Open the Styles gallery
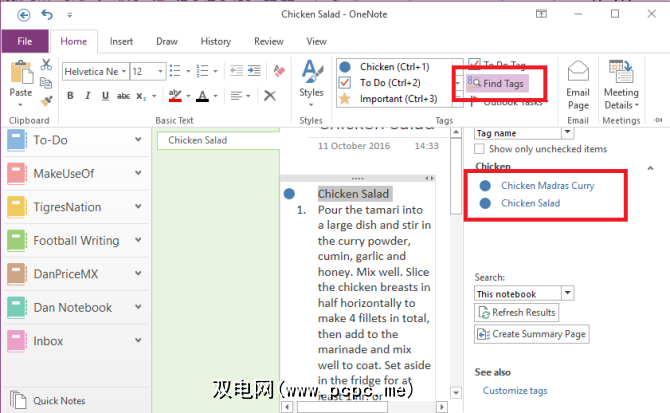The height and width of the screenshot is (413, 670). [x=311, y=83]
